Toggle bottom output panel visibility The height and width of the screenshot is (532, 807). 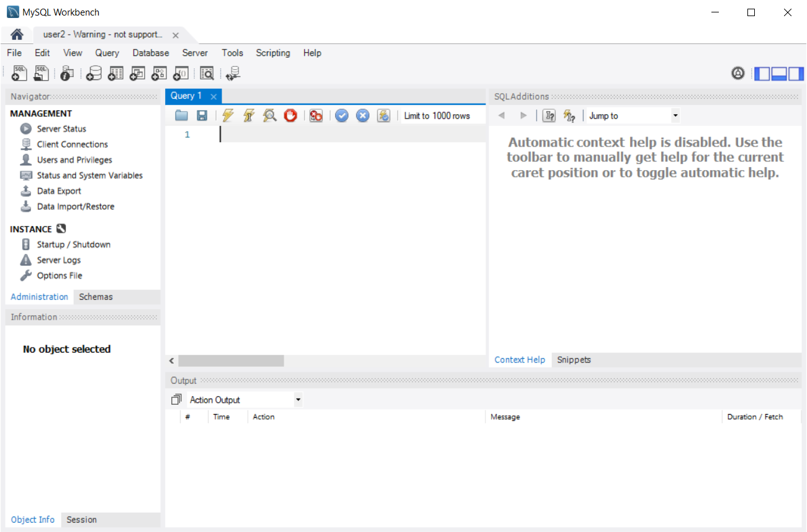(779, 74)
